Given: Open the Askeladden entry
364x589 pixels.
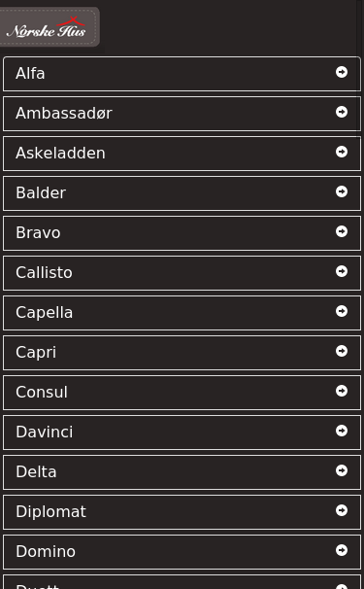Looking at the screenshot, I should pyautogui.click(x=182, y=154).
